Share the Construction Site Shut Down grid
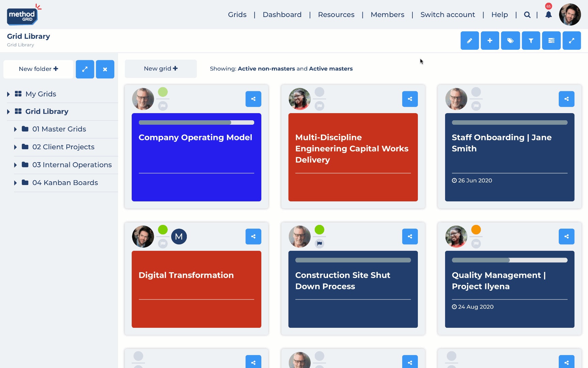Viewport: 588px width, 368px height. [x=410, y=236]
